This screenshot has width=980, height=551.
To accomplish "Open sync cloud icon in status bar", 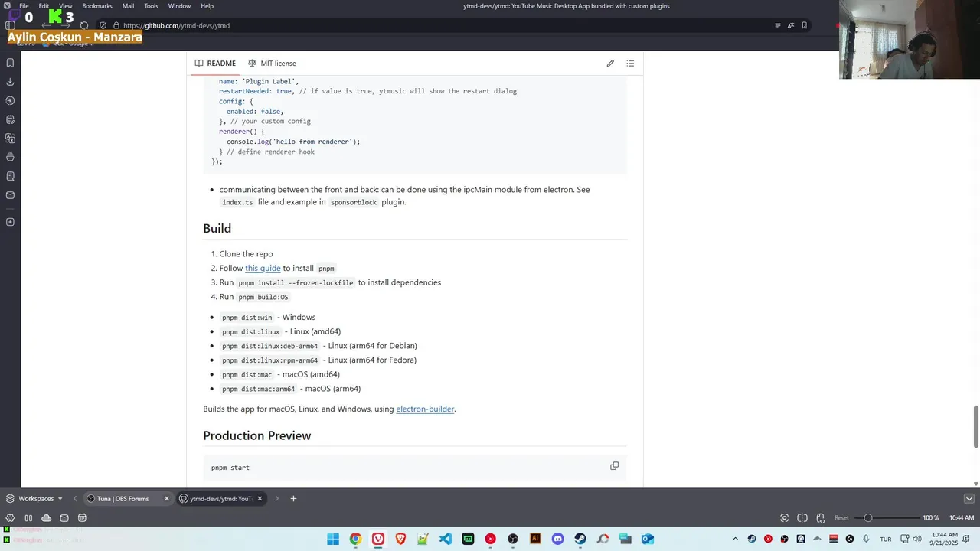I will (46, 518).
